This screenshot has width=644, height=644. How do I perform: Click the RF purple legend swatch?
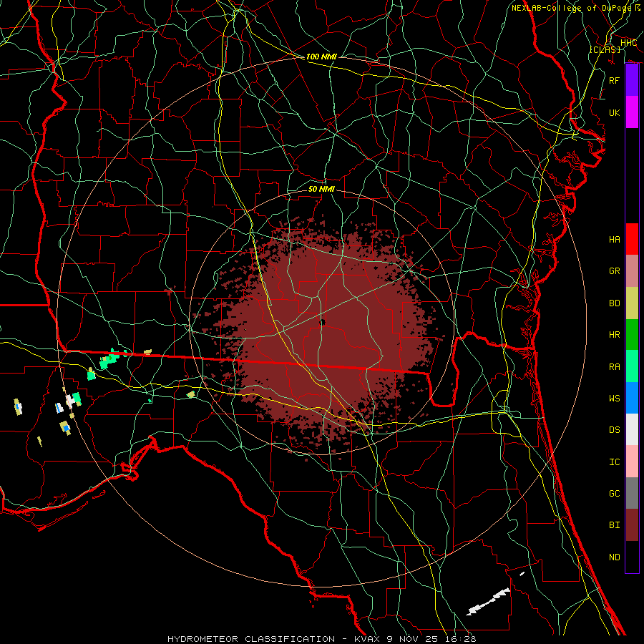click(x=632, y=80)
